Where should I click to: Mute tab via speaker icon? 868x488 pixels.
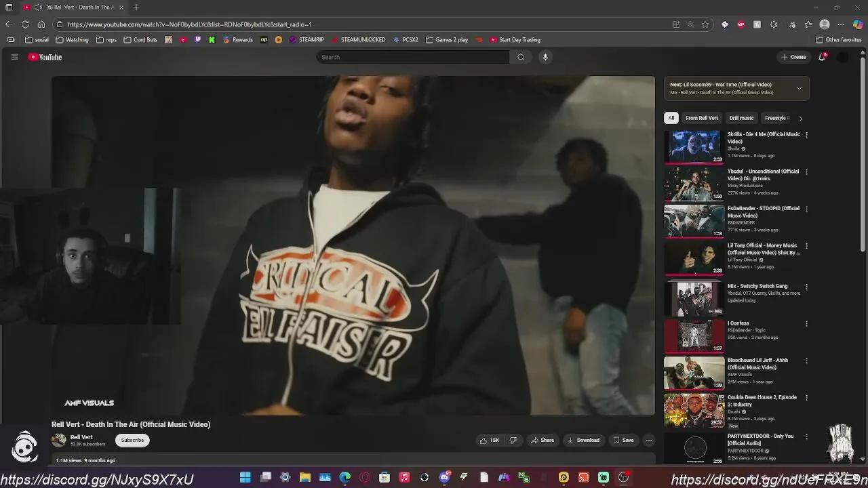click(x=39, y=7)
